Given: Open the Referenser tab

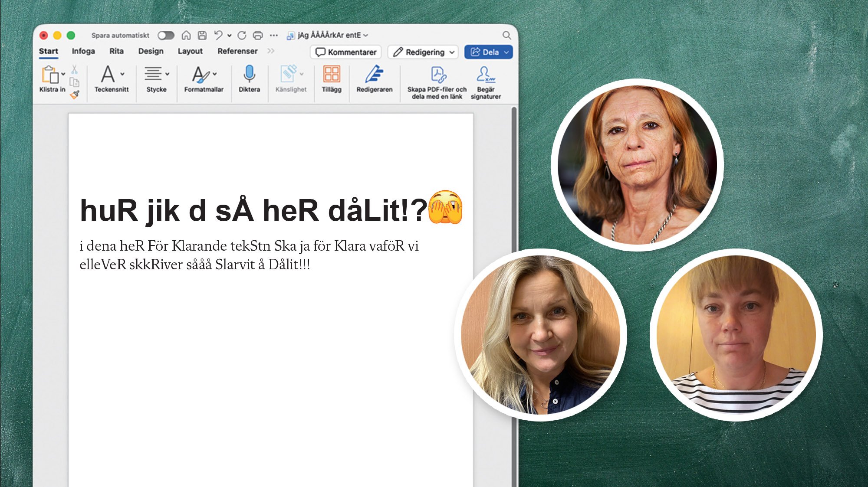Looking at the screenshot, I should [237, 51].
